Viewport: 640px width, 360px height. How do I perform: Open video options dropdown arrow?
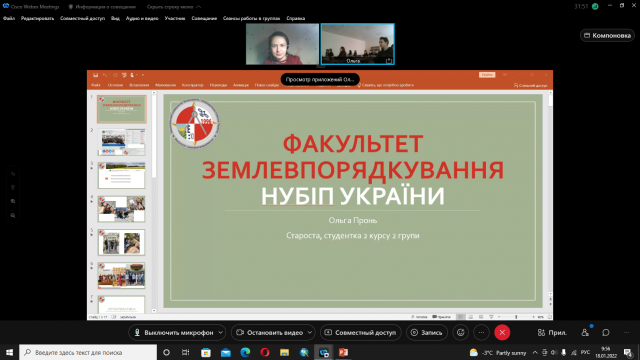click(x=310, y=333)
